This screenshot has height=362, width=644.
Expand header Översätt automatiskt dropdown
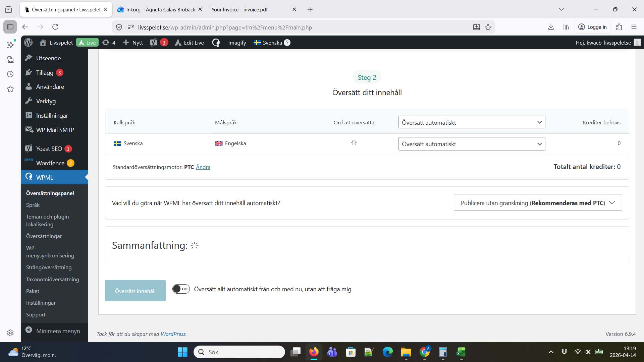(x=472, y=122)
